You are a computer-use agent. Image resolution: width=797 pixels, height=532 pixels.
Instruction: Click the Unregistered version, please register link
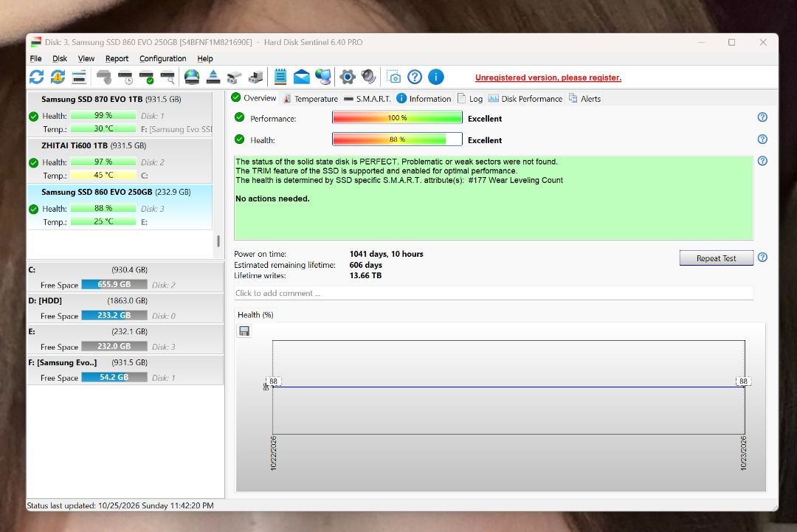(x=548, y=77)
